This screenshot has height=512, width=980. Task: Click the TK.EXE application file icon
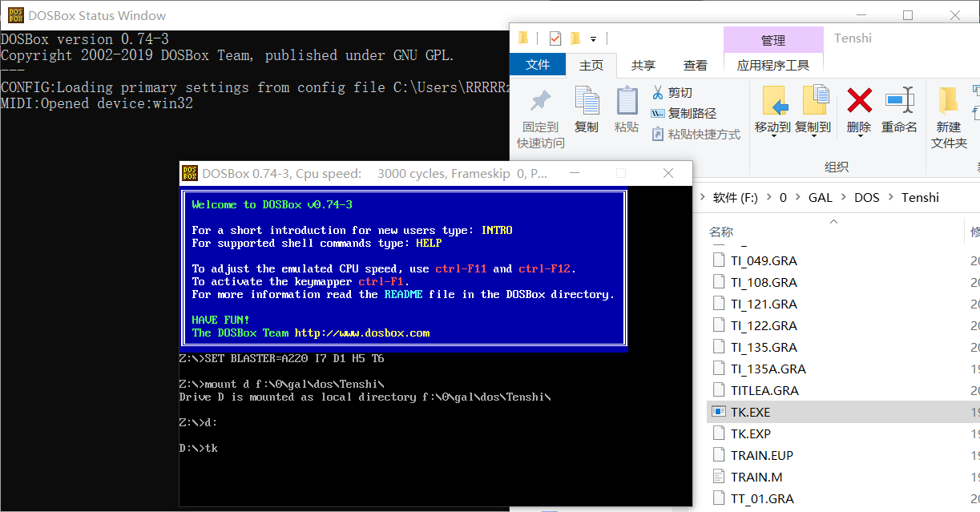[x=718, y=412]
